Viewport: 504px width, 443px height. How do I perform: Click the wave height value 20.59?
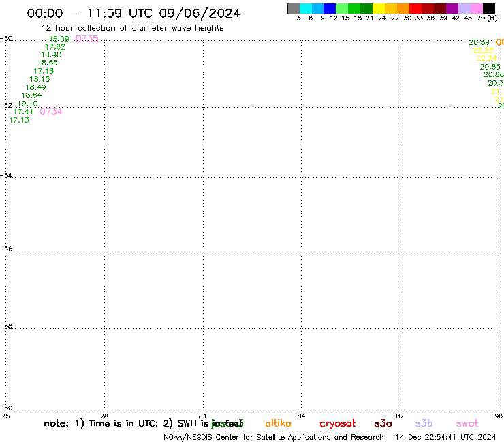[x=479, y=42]
